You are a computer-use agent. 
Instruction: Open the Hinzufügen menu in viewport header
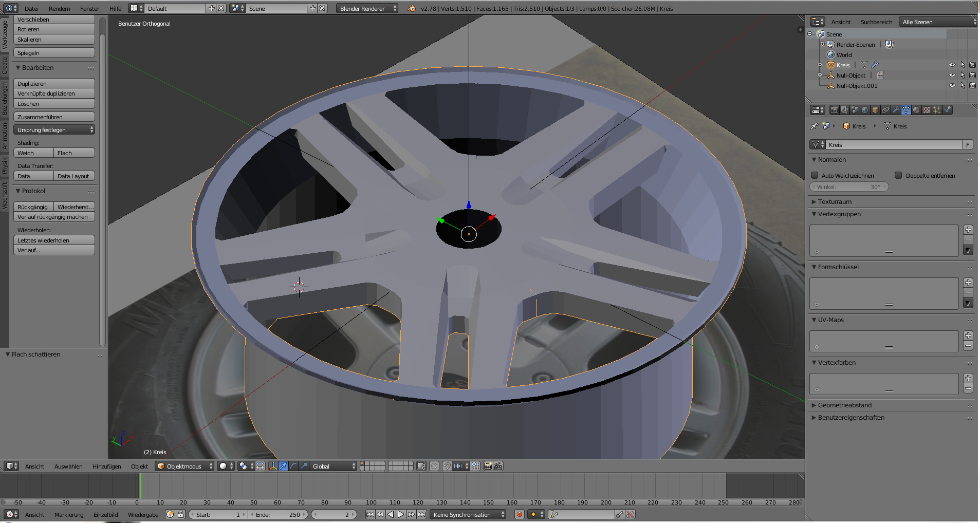tap(106, 466)
